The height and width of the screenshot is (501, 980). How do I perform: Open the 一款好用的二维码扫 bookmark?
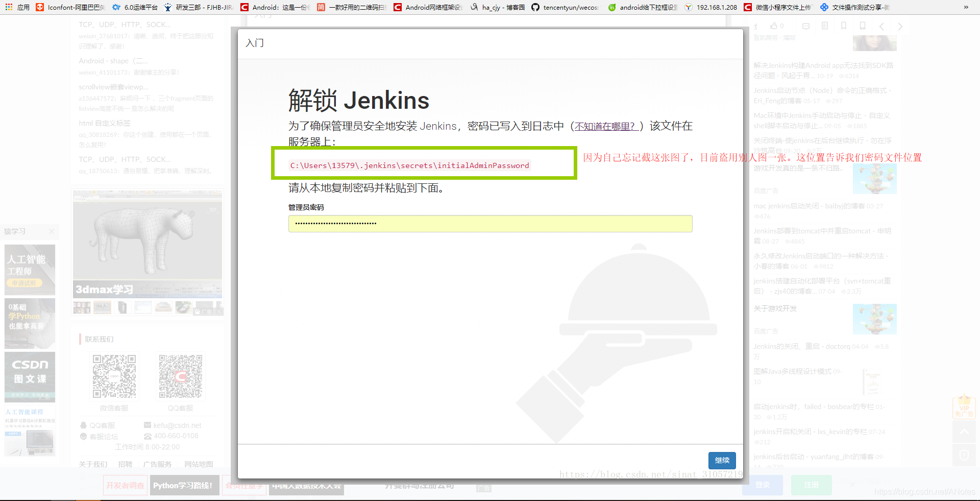click(352, 7)
